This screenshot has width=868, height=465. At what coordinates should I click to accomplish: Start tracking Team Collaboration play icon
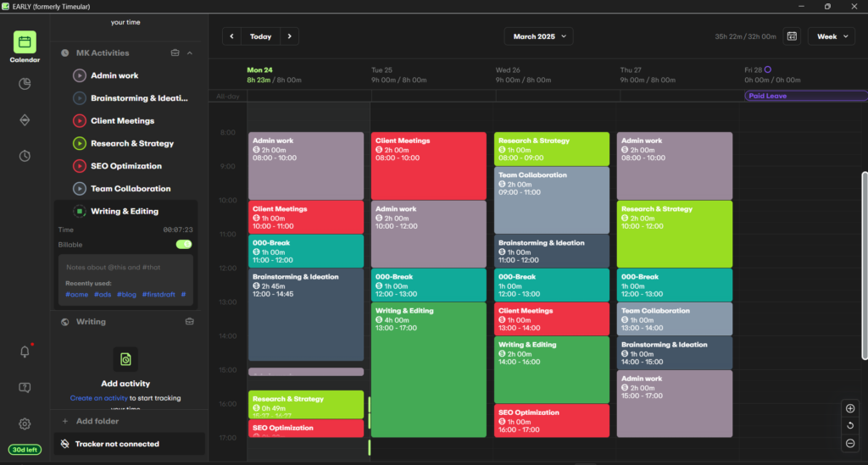(x=79, y=189)
